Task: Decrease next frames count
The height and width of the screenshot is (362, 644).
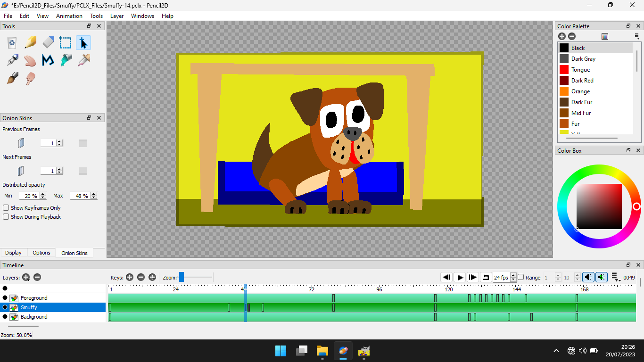Action: tap(59, 173)
